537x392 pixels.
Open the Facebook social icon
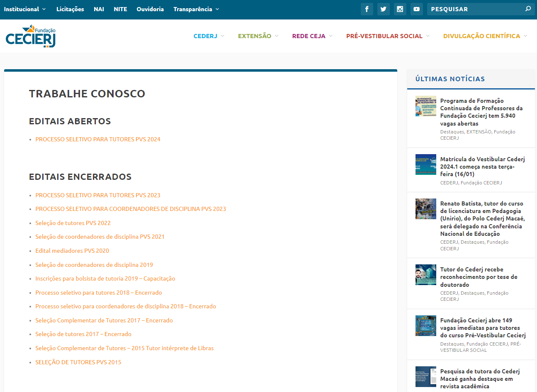[x=367, y=9]
